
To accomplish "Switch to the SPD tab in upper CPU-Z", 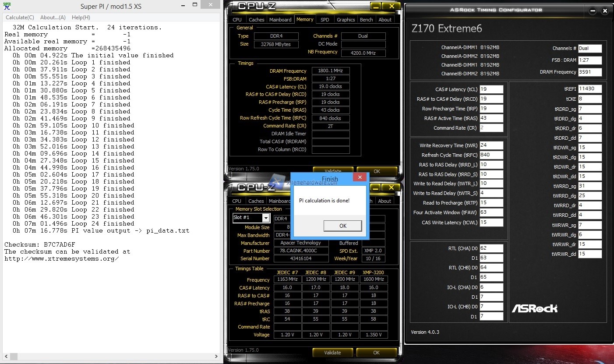I will [325, 20].
